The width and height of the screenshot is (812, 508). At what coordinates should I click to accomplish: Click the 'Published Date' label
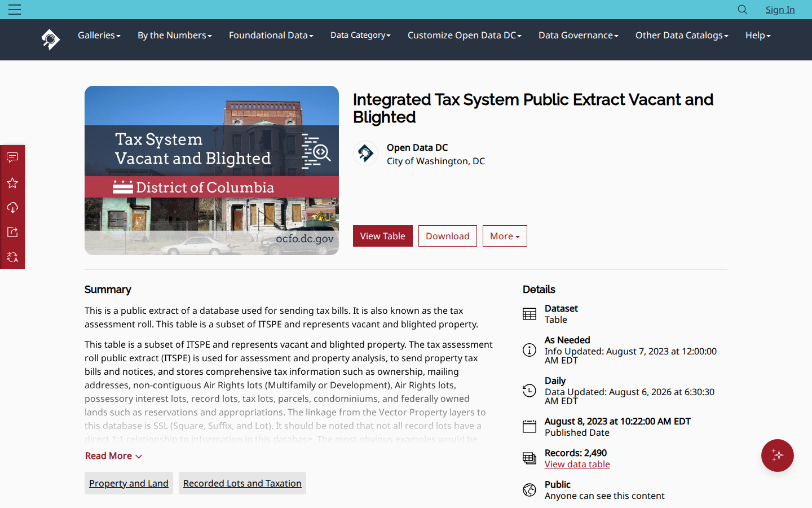[x=577, y=432]
